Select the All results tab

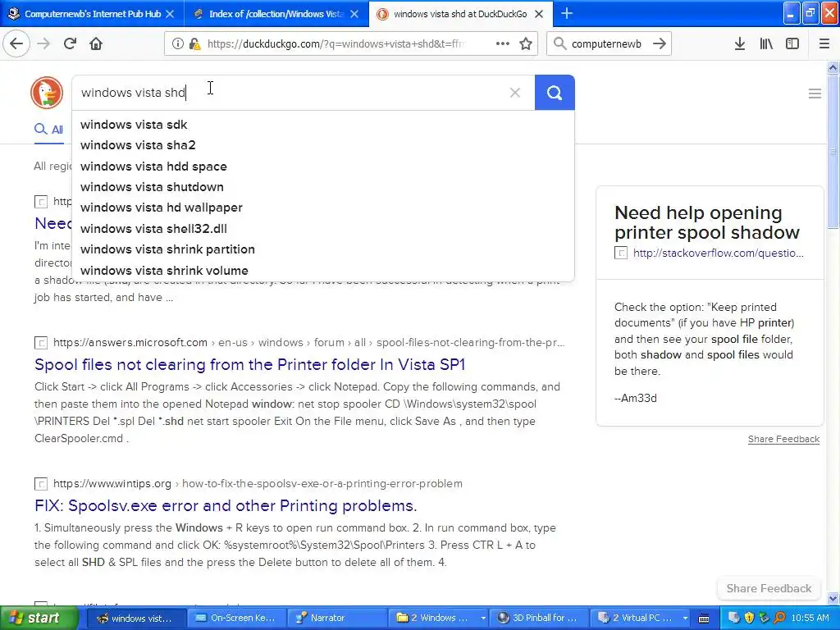pyautogui.click(x=48, y=129)
